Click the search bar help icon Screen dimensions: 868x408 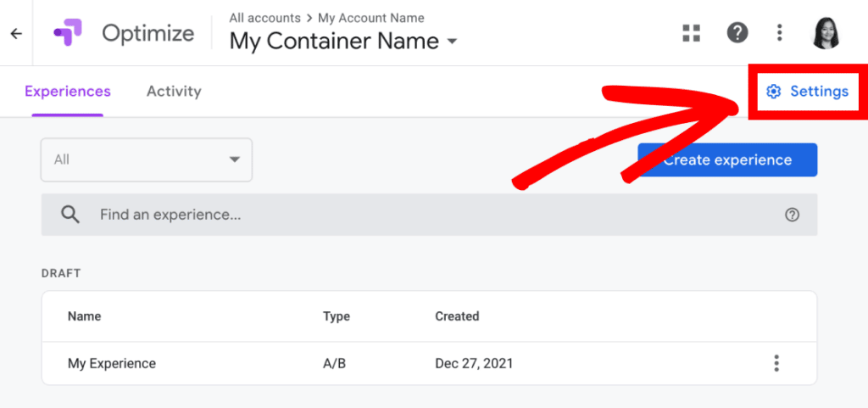click(793, 215)
